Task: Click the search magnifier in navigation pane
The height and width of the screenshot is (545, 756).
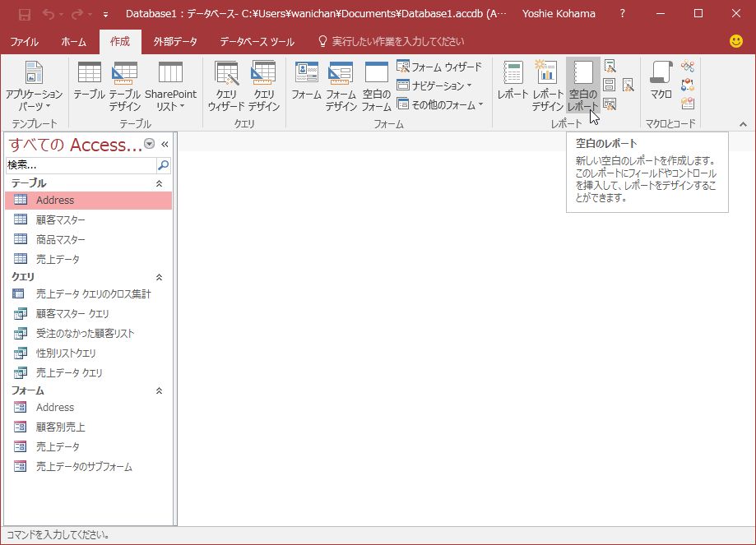Action: click(x=164, y=165)
